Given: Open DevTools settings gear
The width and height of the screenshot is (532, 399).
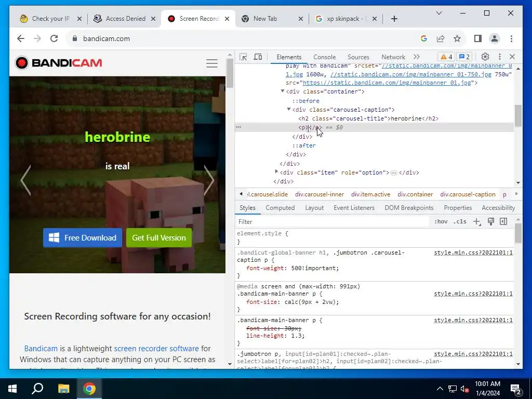Looking at the screenshot, I should click(485, 57).
